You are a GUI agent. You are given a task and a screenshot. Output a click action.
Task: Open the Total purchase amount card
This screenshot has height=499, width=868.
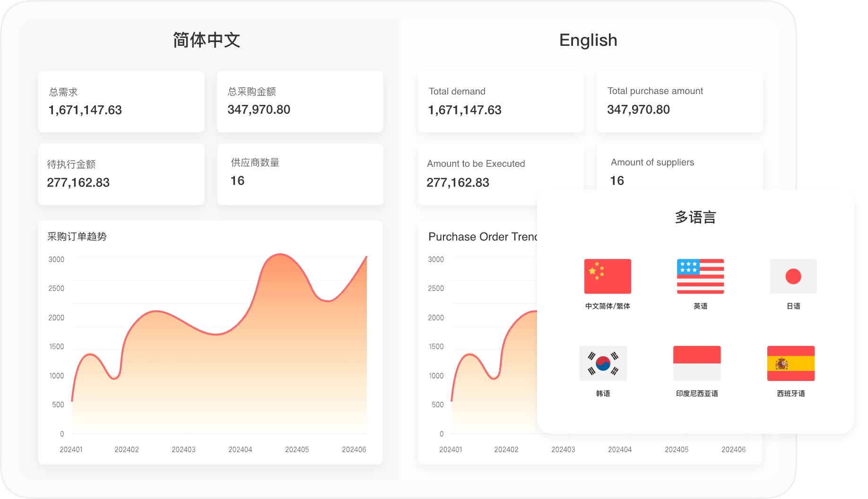coord(679,102)
